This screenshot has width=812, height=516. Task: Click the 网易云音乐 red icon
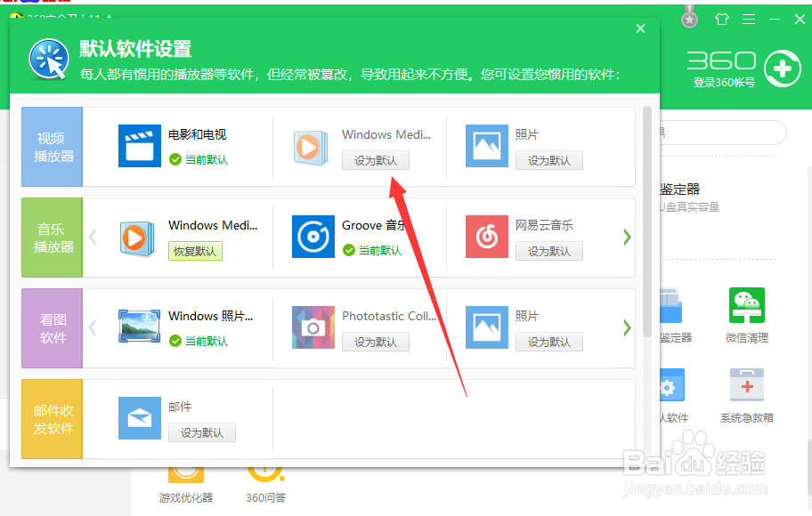487,237
